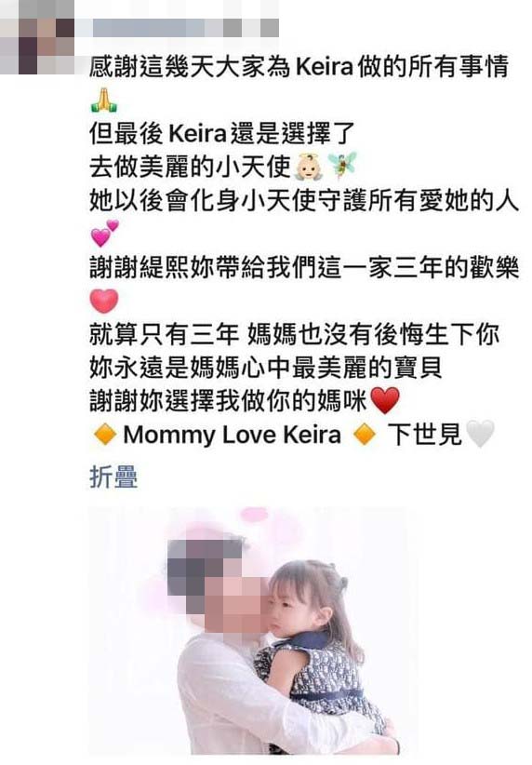Click the line 感謝這幾天大家為 Keira 做的所有事情

(299, 67)
